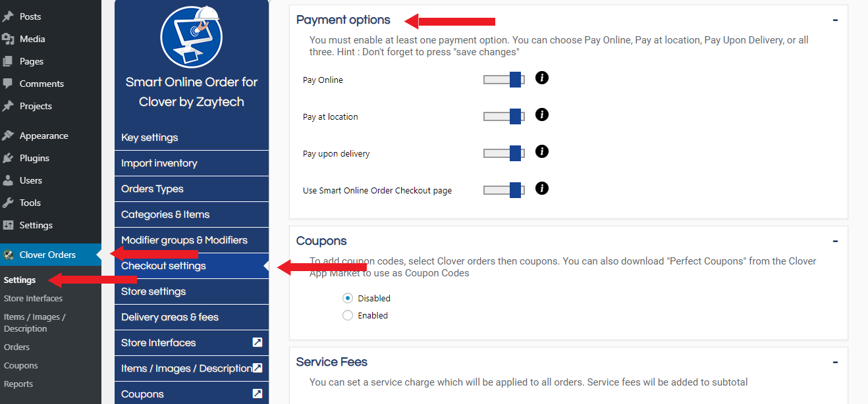
Task: Collapse the Service Fees section
Action: [835, 362]
